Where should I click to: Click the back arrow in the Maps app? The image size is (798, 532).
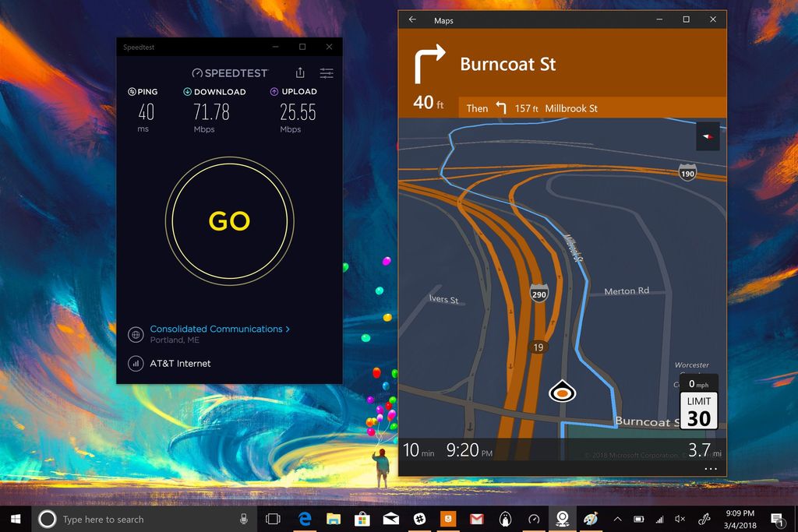(x=412, y=19)
